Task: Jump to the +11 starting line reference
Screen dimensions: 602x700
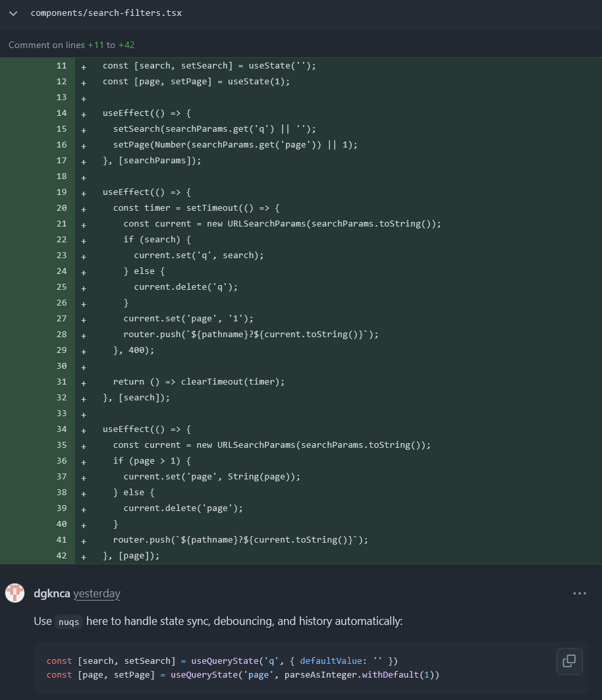Action: point(96,45)
